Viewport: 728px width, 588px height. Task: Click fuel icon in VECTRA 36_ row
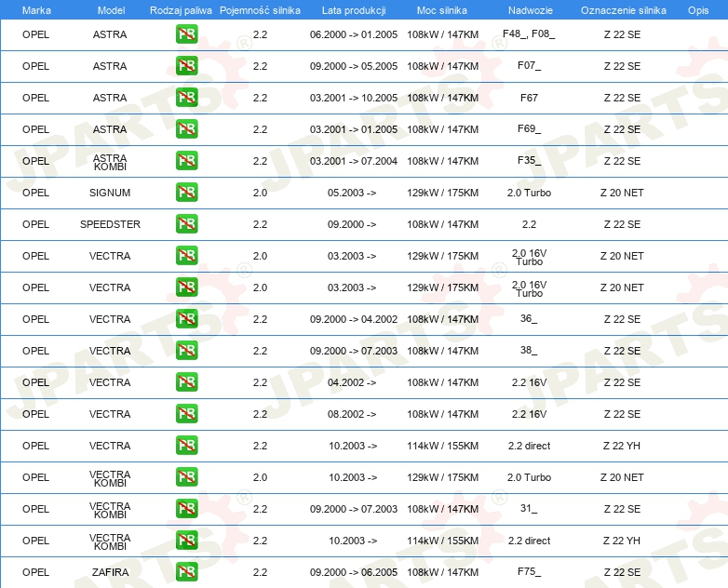pos(186,318)
